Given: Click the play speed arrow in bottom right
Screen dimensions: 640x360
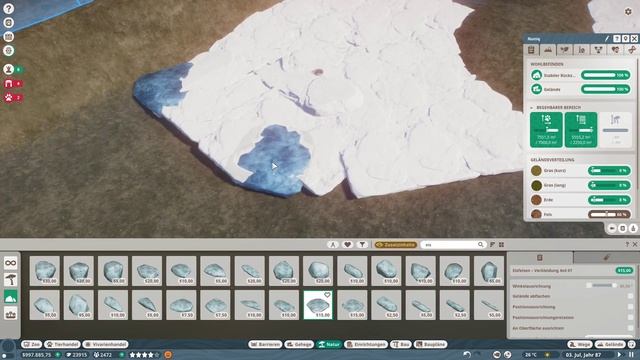Looking at the screenshot, I should point(619,355).
